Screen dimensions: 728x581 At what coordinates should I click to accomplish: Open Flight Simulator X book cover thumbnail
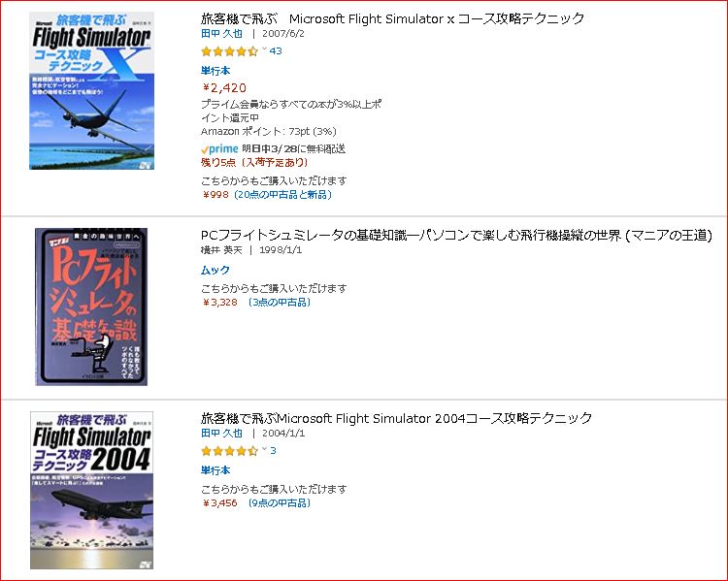point(91,90)
